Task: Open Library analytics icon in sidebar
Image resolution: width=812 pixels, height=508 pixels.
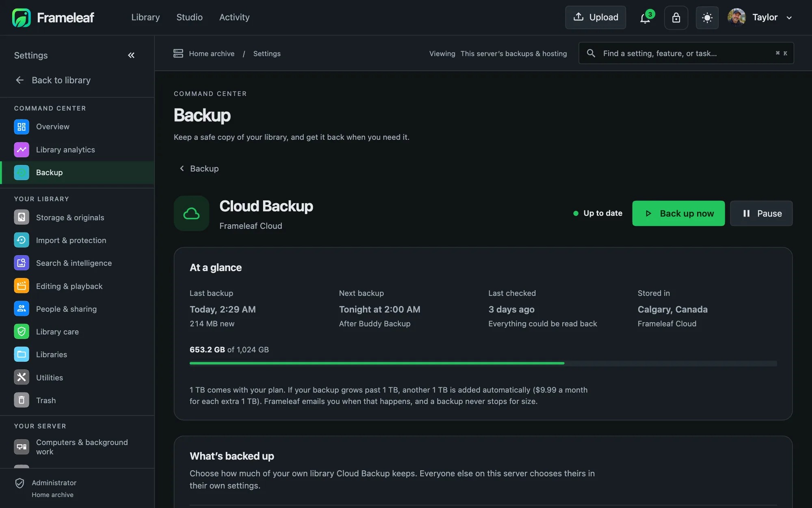Action: [x=22, y=150]
